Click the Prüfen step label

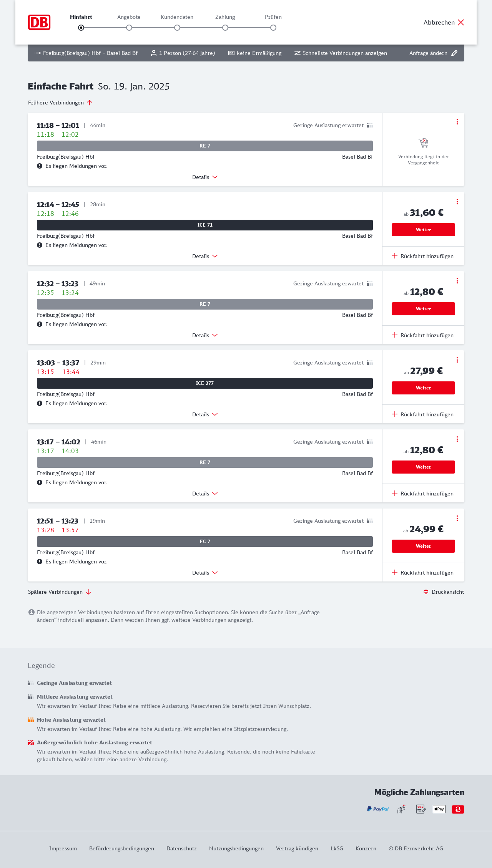click(x=273, y=17)
